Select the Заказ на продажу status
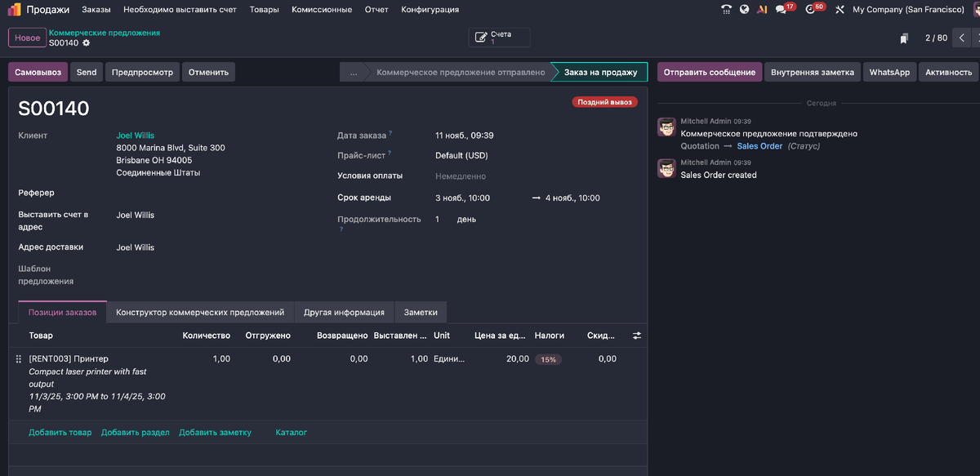Screen dimensions: 980x476 coord(600,72)
